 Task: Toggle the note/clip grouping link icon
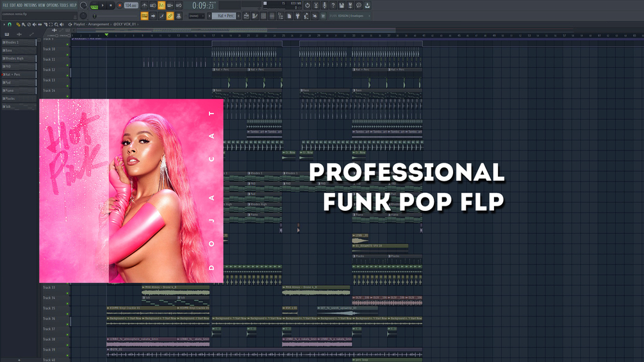[x=170, y=16]
